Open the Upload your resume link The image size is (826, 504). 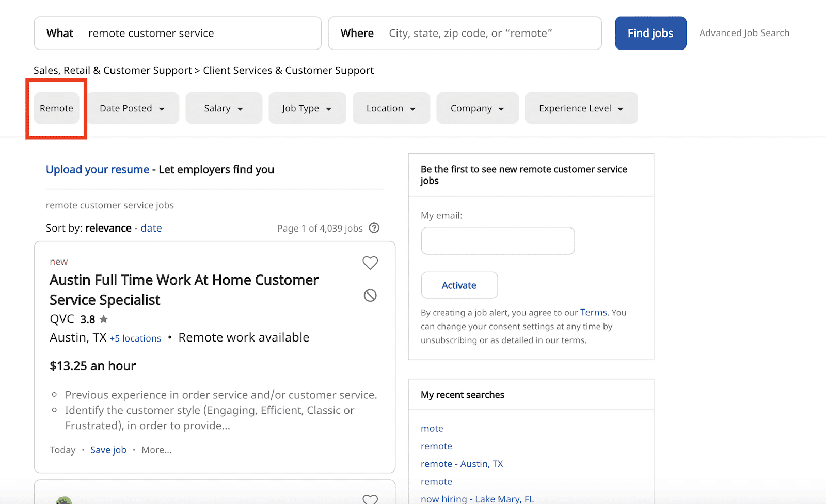pos(98,170)
